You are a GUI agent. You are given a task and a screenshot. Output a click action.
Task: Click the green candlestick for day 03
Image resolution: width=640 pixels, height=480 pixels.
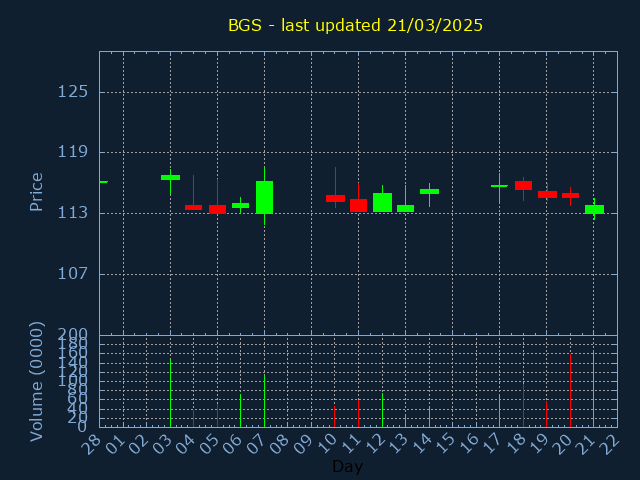[171, 178]
